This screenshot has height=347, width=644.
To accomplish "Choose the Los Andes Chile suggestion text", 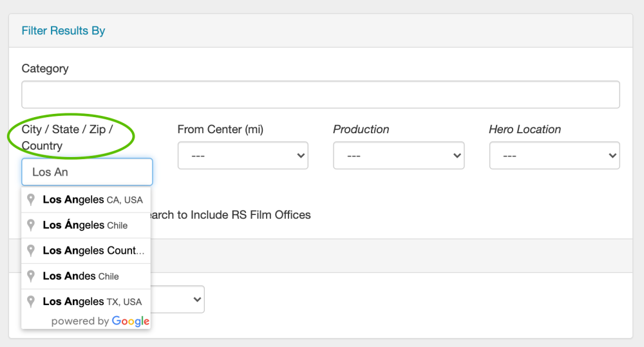I will coord(80,276).
